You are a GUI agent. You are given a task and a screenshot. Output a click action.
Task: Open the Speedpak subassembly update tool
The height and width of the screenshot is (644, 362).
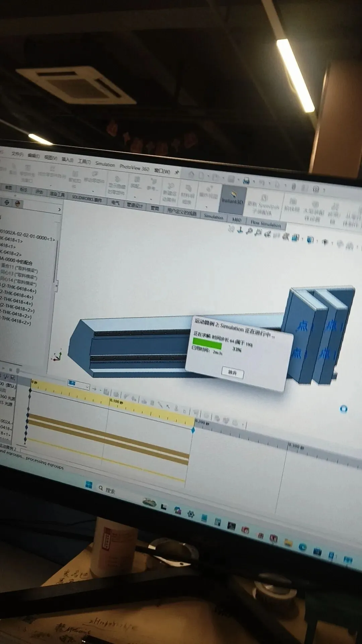pyautogui.click(x=264, y=204)
